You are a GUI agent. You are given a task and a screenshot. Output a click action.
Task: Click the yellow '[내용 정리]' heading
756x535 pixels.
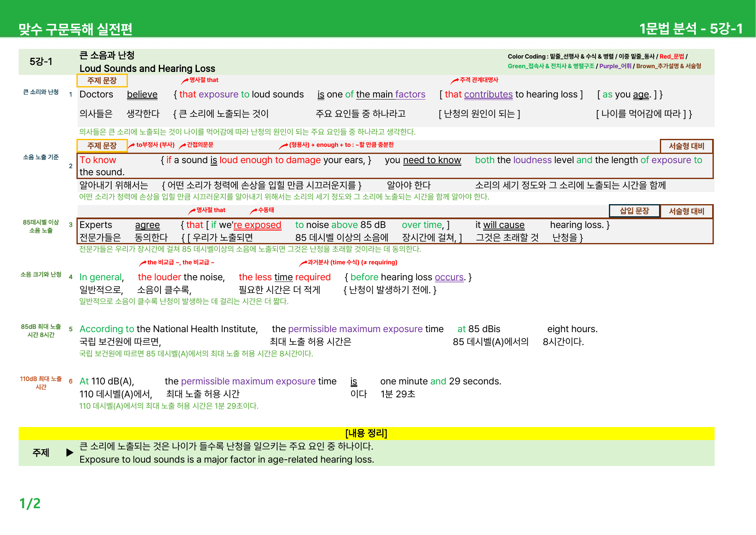(x=367, y=433)
